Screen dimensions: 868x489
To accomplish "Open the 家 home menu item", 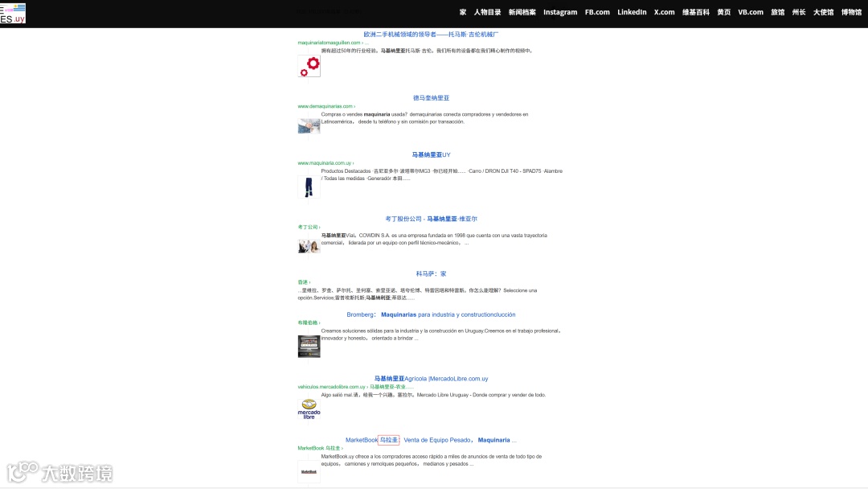I will point(463,12).
